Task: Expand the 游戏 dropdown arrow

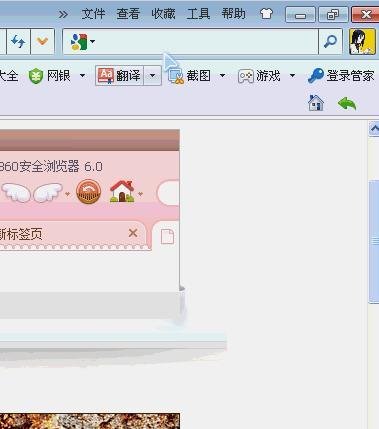Action: (x=292, y=76)
